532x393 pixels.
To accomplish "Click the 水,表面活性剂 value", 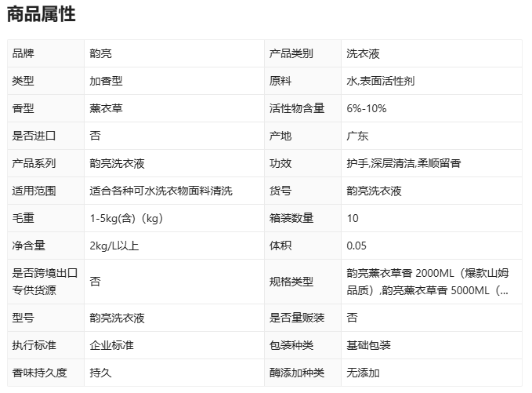I will pos(380,81).
